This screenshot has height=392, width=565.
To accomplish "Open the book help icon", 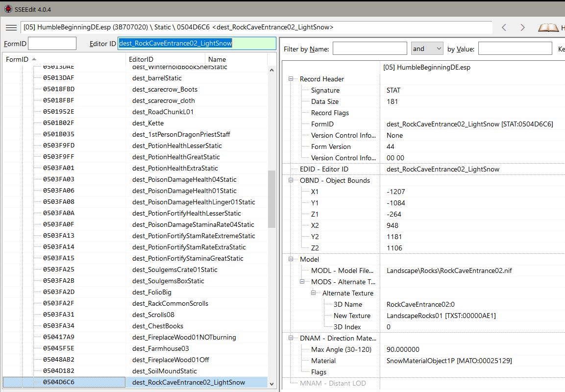I will [548, 28].
